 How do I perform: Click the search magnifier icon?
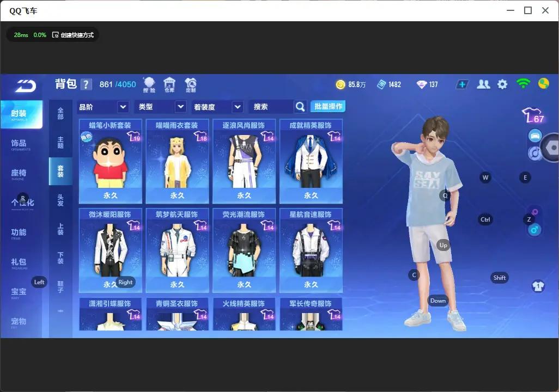300,107
